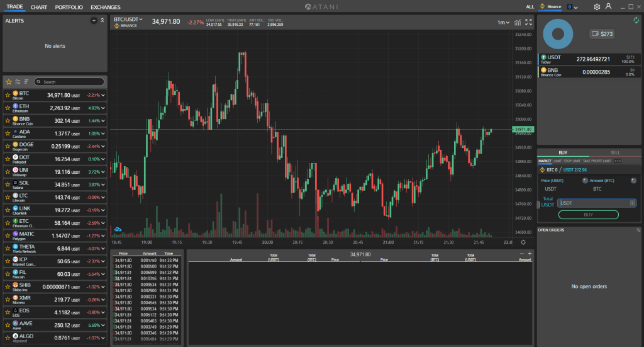Expand chart to fullscreen

[528, 22]
